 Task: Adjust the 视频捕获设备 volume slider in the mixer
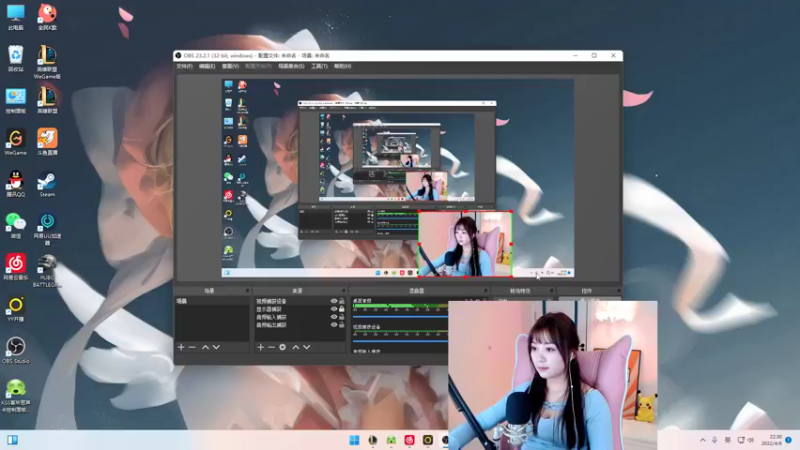click(401, 341)
